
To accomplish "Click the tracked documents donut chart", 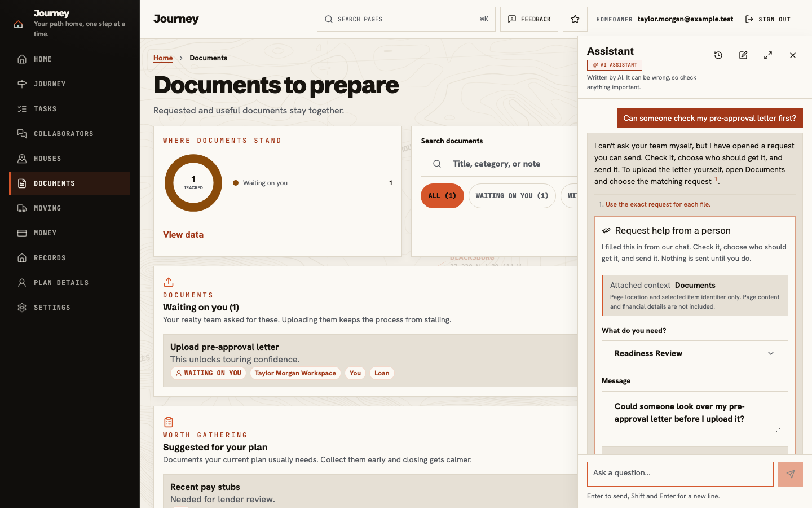I will [193, 183].
